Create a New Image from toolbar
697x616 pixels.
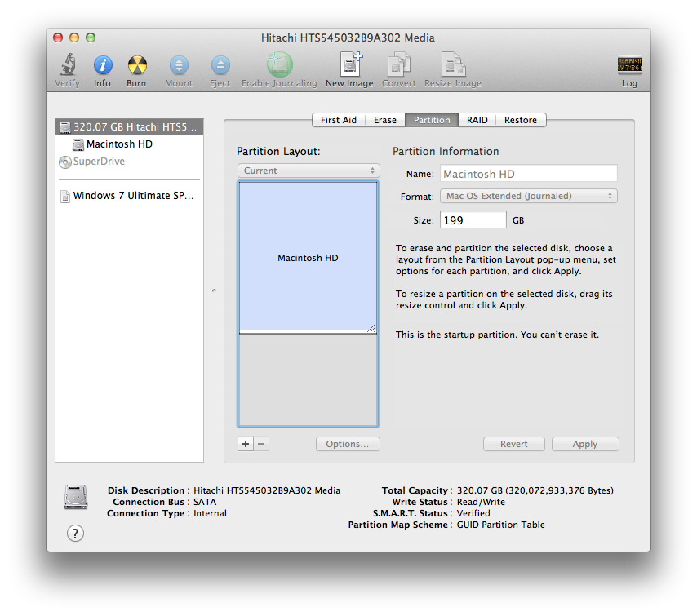pyautogui.click(x=350, y=65)
